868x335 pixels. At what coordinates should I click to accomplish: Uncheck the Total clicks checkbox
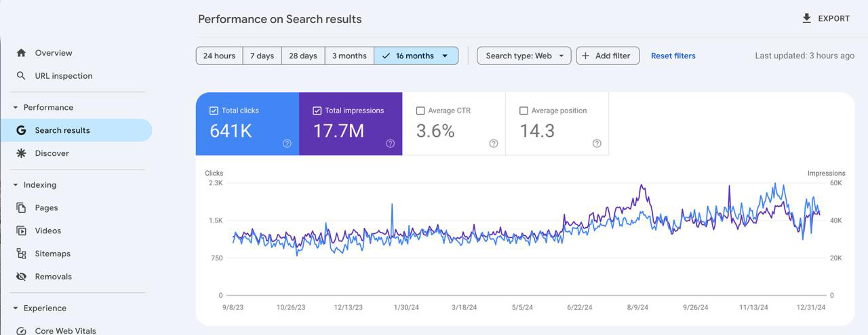(x=214, y=111)
